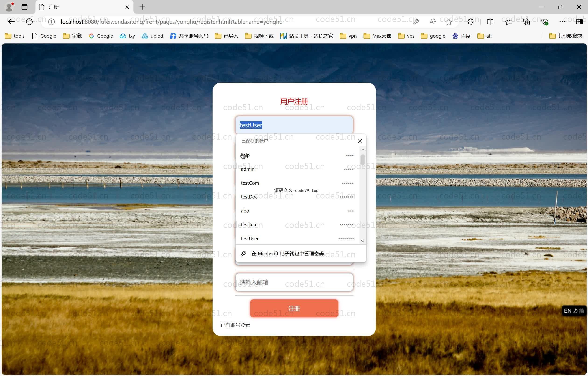Open the 百度 bookmark
Image resolution: width=588 pixels, height=376 pixels.
coord(462,36)
